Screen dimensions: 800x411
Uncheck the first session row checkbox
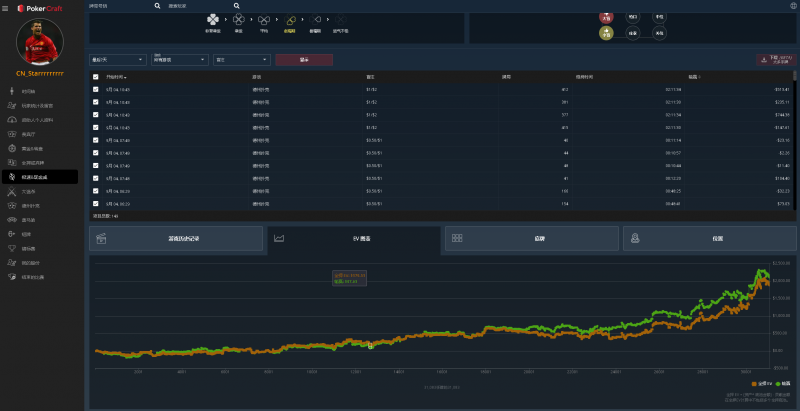tap(96, 89)
